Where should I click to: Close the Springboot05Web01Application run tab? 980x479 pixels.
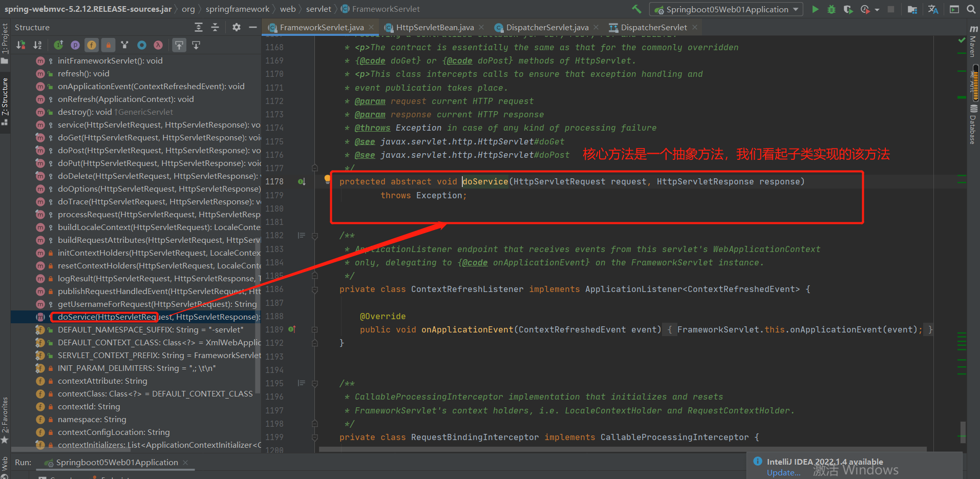point(185,463)
